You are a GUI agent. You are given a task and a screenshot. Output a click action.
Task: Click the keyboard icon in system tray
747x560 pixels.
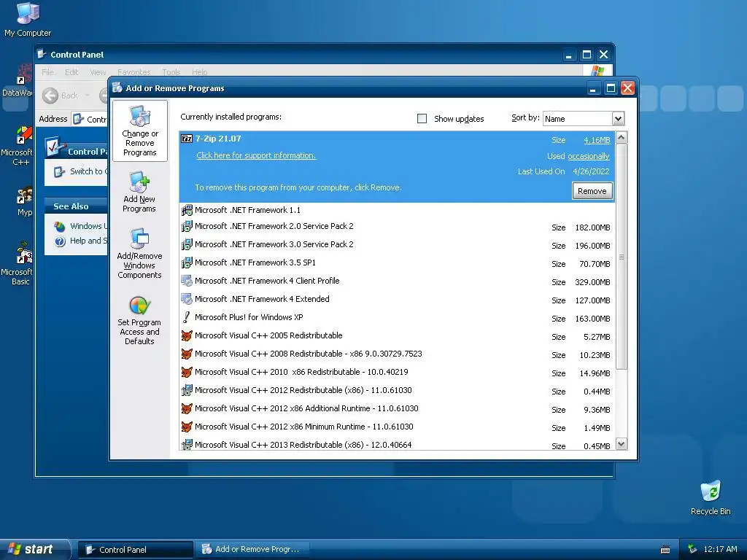665,550
